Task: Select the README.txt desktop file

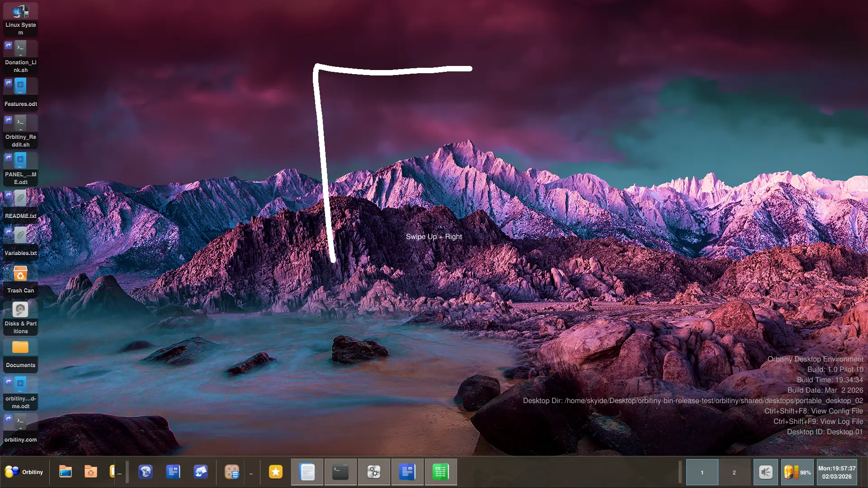Action: pyautogui.click(x=20, y=206)
